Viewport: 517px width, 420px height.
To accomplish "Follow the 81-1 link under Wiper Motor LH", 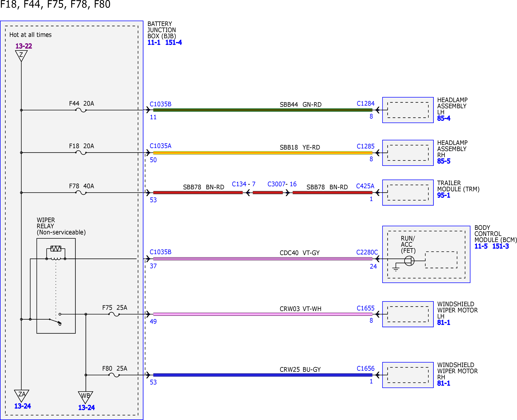I will click(443, 322).
